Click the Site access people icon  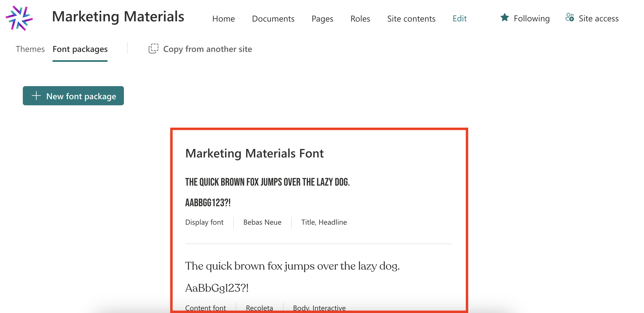(x=570, y=17)
